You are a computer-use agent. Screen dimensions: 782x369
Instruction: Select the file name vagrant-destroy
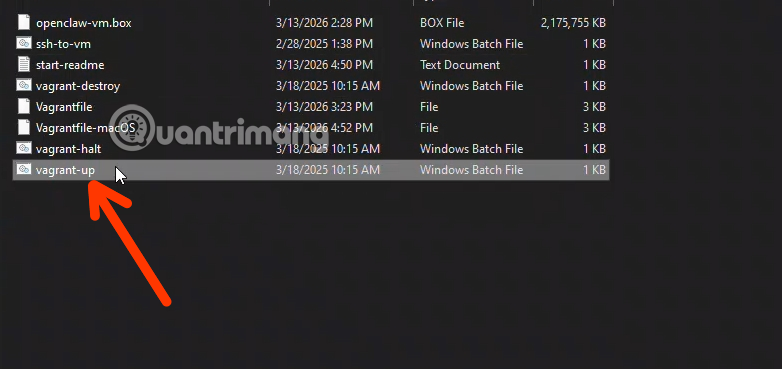pyautogui.click(x=78, y=86)
